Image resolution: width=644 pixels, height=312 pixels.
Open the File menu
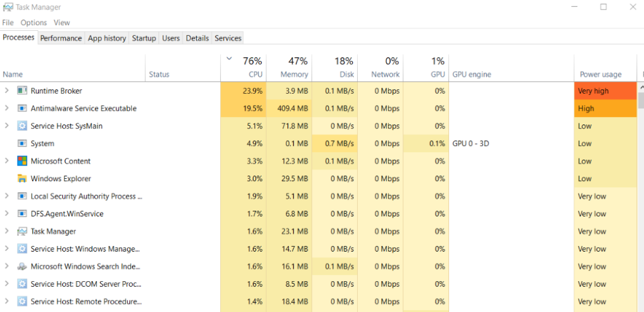(x=8, y=23)
